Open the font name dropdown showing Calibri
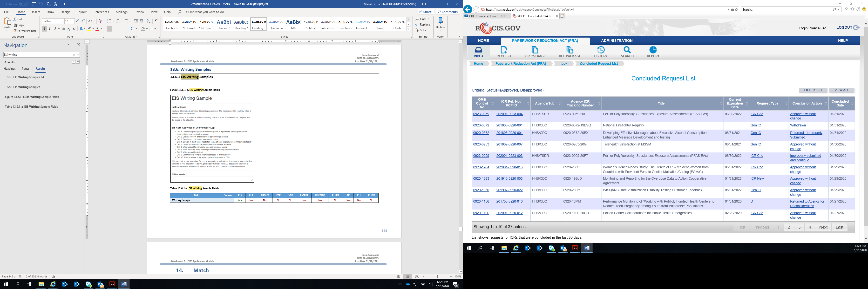Viewport: 868px width, 289px height. point(62,21)
